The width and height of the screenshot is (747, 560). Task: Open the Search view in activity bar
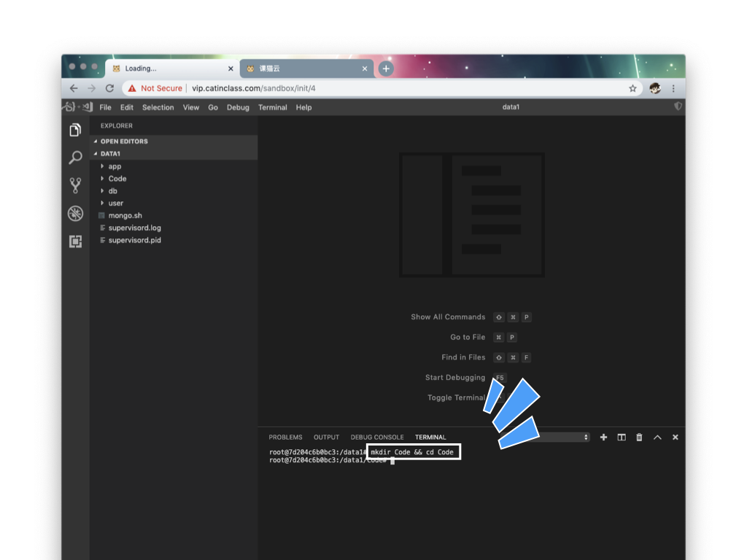75,157
